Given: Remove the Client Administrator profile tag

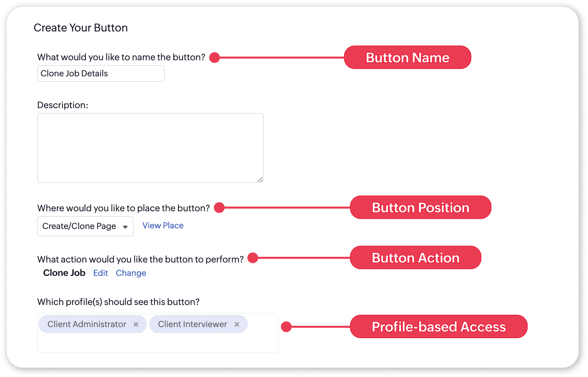Looking at the screenshot, I should point(136,324).
